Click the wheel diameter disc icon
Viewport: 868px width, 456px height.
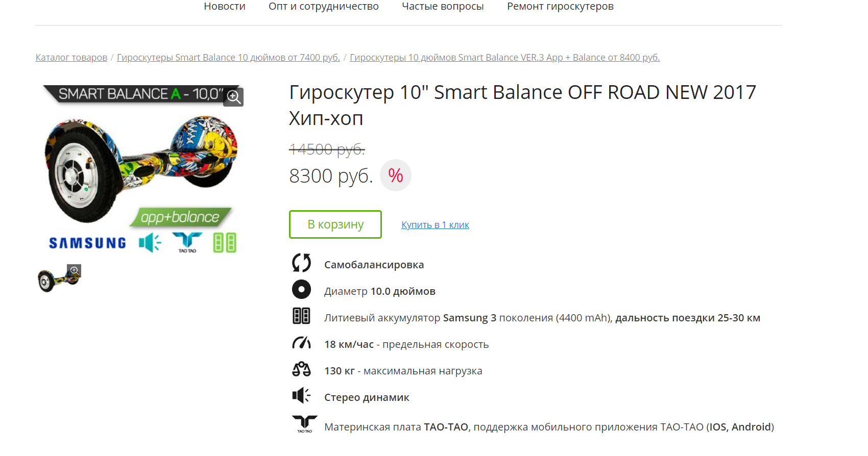pyautogui.click(x=301, y=289)
